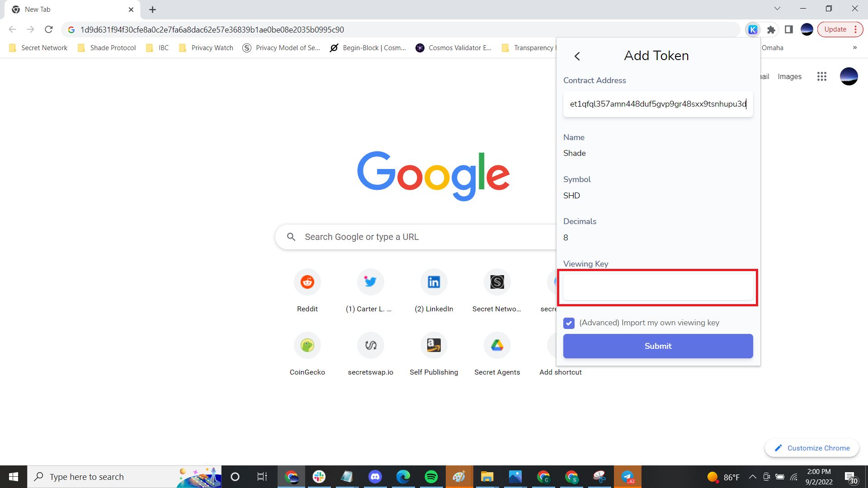Open the LinkedIn shortcut
The image size is (868, 488).
(x=434, y=291)
